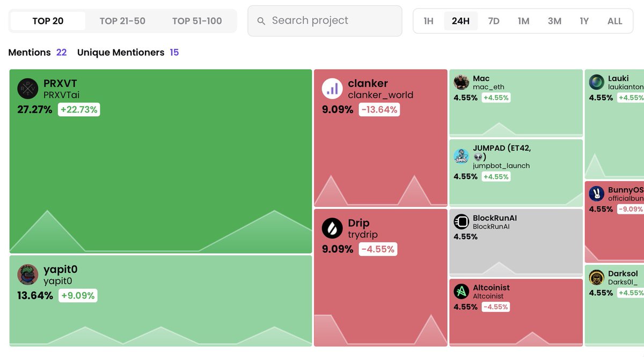
Task: Click the -13.64% change badge
Action: pos(379,109)
